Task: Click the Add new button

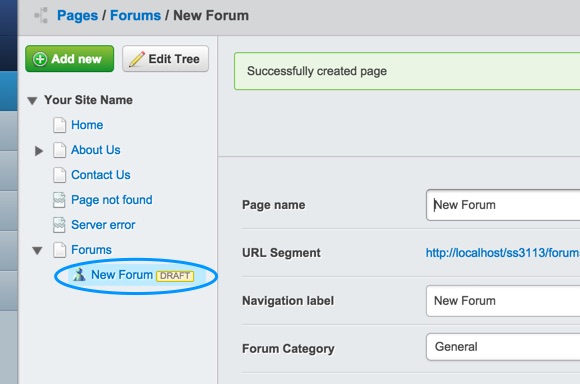Action: pos(70,59)
